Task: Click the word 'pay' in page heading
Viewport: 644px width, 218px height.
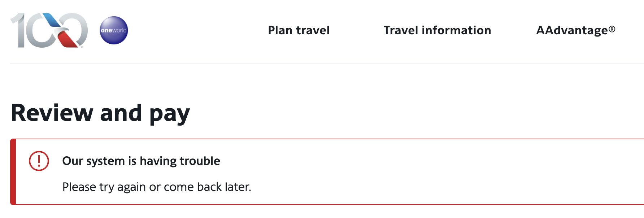Action: tap(170, 114)
